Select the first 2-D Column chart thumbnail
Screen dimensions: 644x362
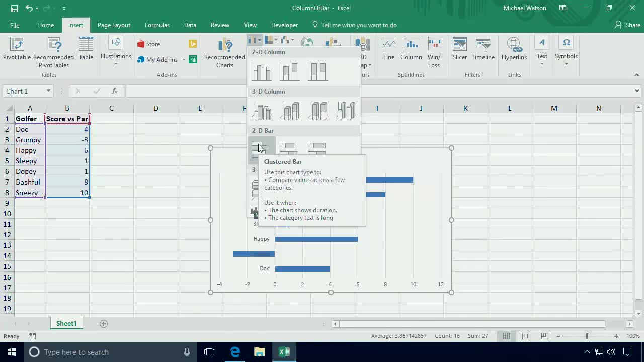click(261, 71)
